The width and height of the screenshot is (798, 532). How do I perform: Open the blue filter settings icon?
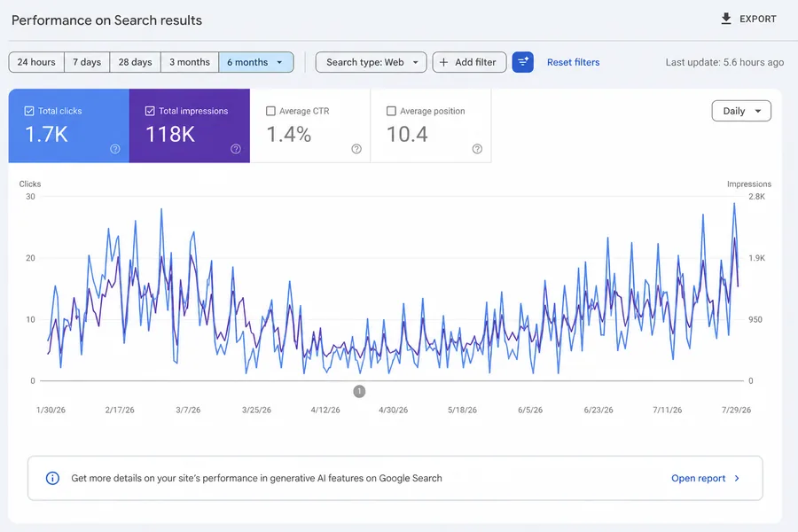click(522, 62)
